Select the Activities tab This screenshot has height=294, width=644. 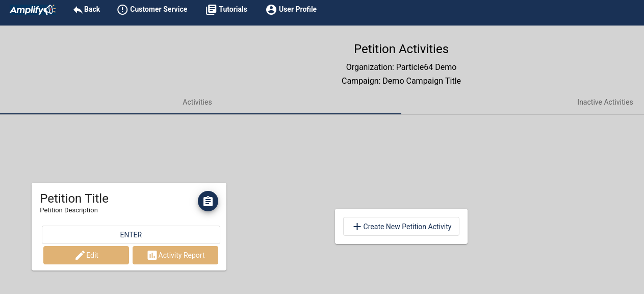tap(197, 102)
